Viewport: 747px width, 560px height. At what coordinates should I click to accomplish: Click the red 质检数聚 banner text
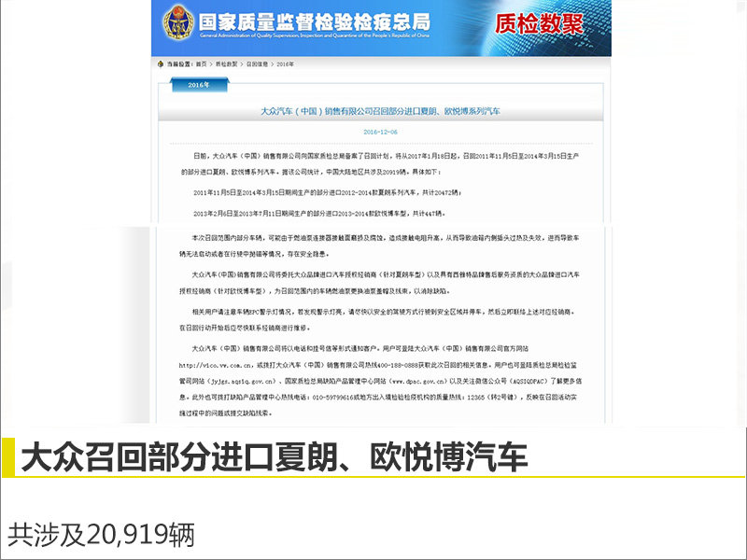pos(539,24)
